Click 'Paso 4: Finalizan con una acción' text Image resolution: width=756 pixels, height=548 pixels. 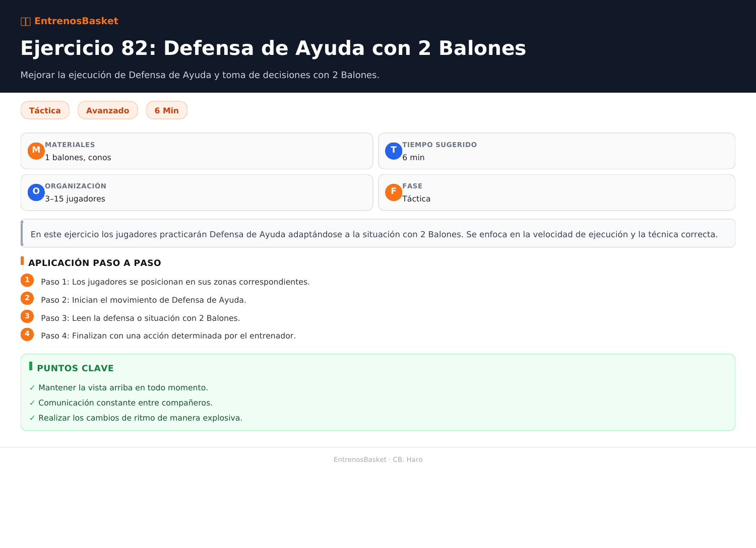168,336
